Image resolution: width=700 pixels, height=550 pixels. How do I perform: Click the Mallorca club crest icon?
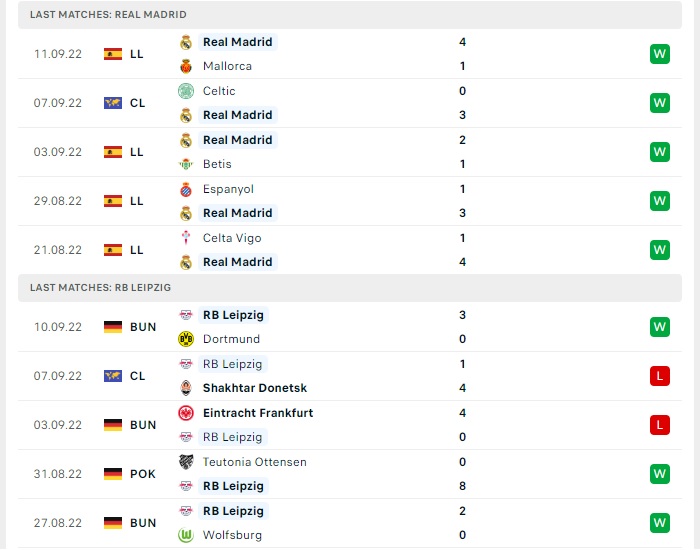tap(186, 67)
